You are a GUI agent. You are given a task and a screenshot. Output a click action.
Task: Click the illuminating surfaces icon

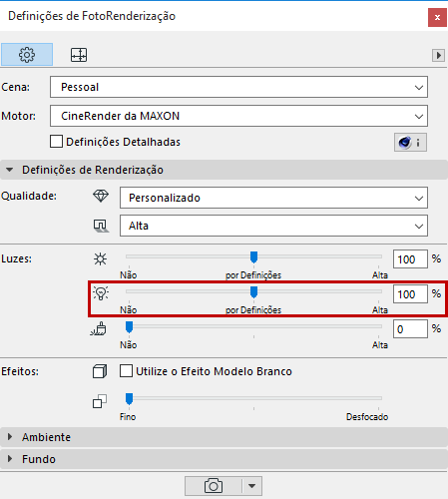(x=99, y=328)
